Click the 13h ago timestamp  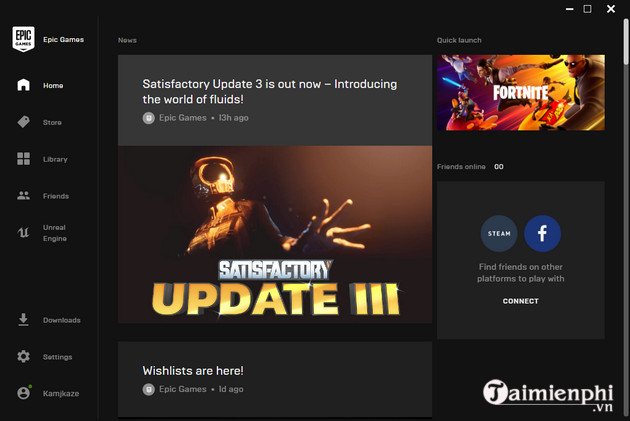[x=233, y=118]
